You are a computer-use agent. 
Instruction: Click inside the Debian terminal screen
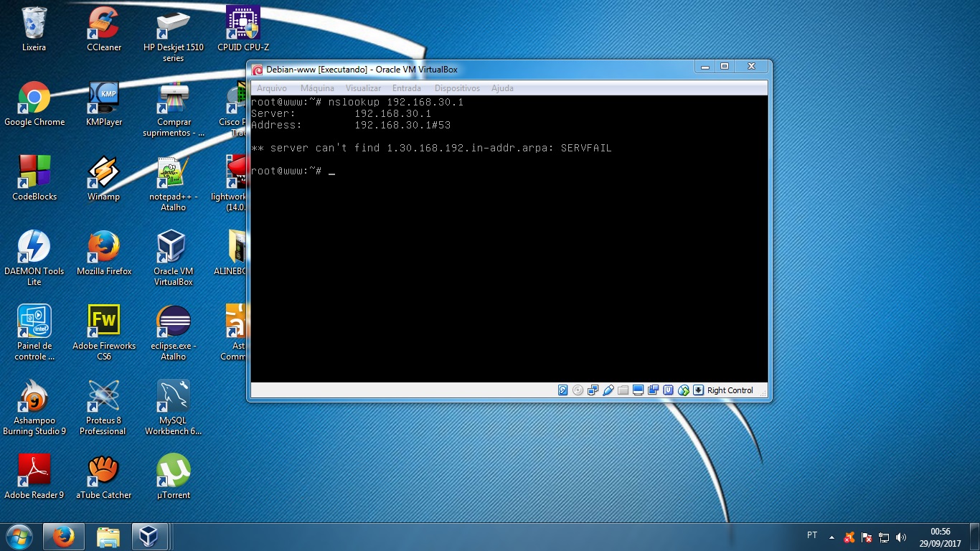point(509,238)
